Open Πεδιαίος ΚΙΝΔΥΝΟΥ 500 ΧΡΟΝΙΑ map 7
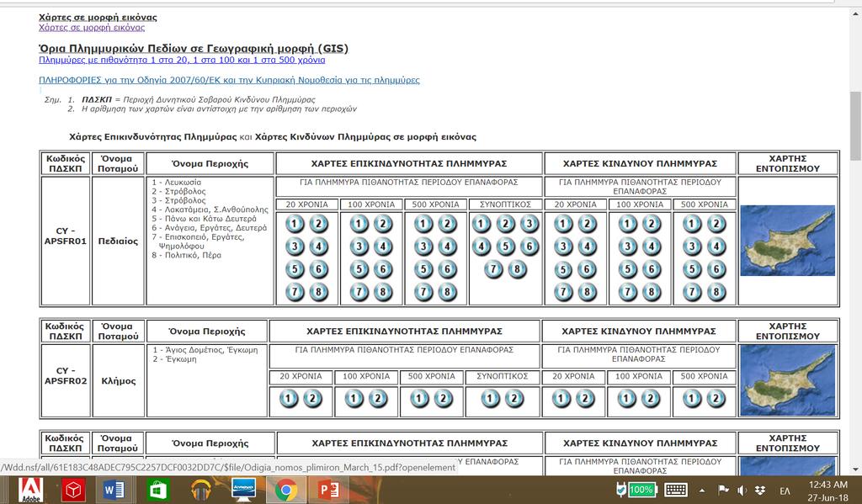The width and height of the screenshot is (862, 504). pyautogui.click(x=692, y=291)
